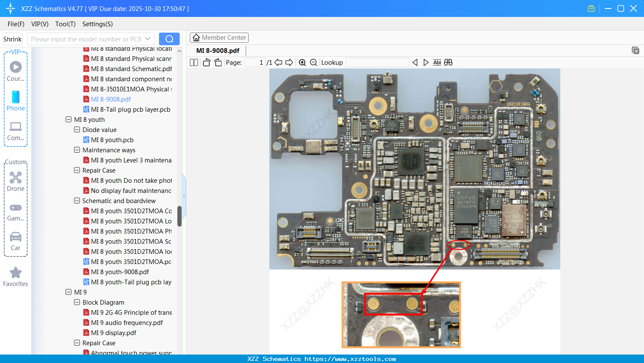Viewport: 644px width, 363px height.
Task: Click the VIP bag icon in title bar
Action: (591, 8)
